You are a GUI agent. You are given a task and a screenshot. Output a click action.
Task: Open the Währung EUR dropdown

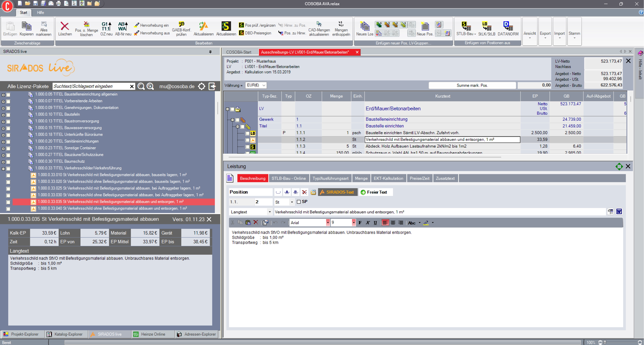click(x=264, y=85)
